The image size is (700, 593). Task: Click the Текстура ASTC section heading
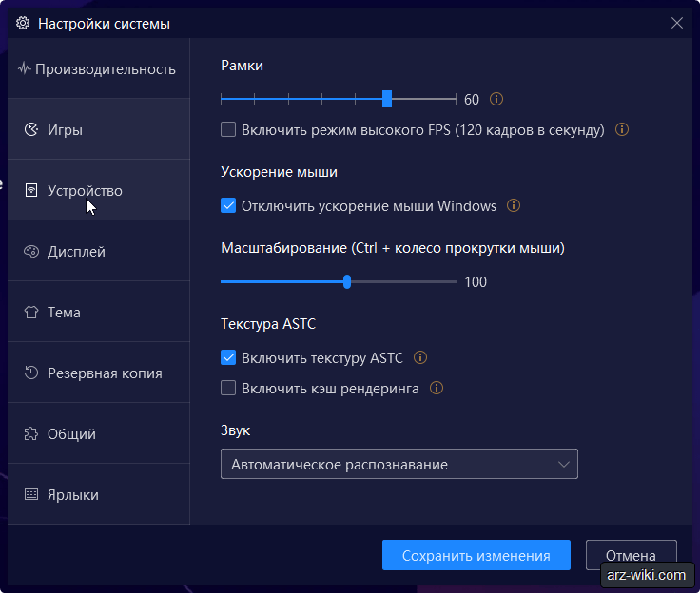[x=268, y=323]
